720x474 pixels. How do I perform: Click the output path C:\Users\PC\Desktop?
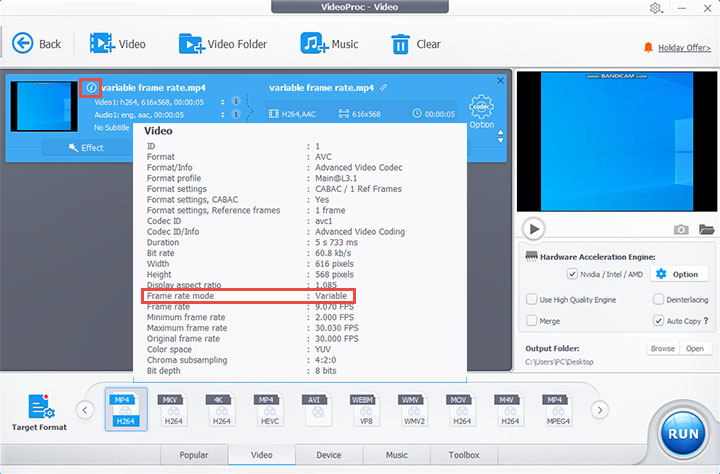click(559, 362)
